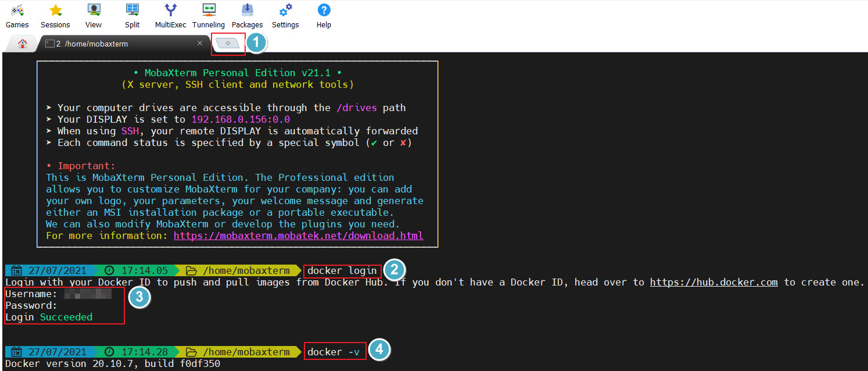Click '(X server, SSH client and network tools)' line
Image resolution: width=868 pixels, height=371 pixels.
tap(238, 85)
